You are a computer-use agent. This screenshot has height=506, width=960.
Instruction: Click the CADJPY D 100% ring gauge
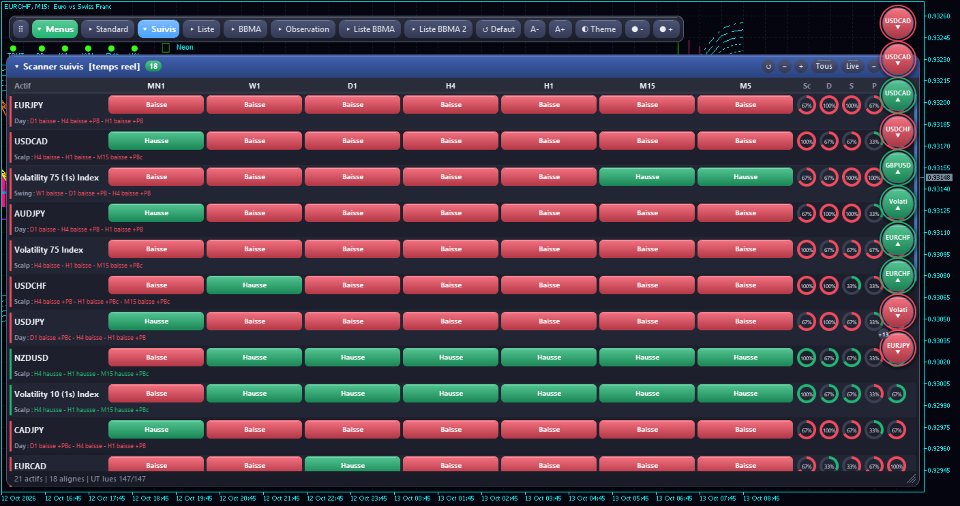click(x=829, y=430)
